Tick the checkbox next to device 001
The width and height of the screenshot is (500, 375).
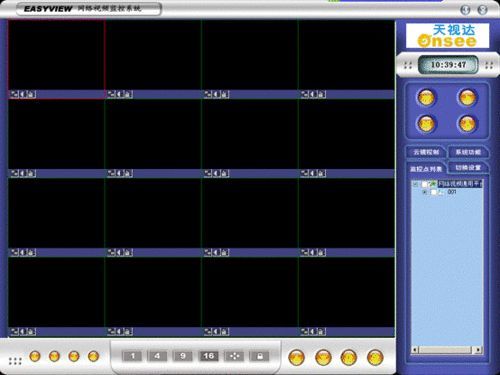[433, 192]
